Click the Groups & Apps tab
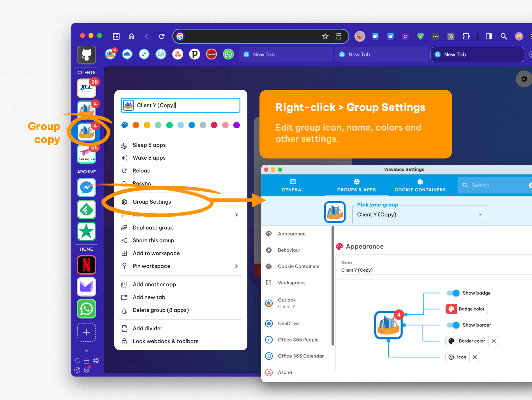Image resolution: width=532 pixels, height=400 pixels. [x=356, y=185]
